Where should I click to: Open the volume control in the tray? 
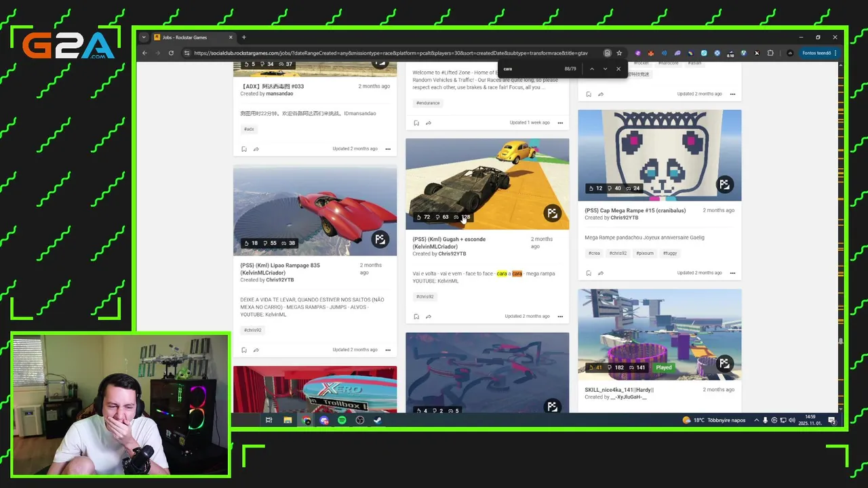pos(791,420)
